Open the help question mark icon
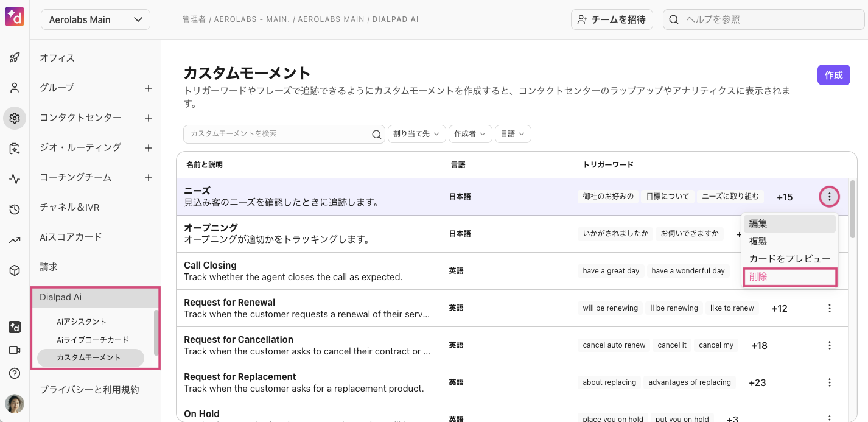Image resolution: width=868 pixels, height=422 pixels. (15, 373)
